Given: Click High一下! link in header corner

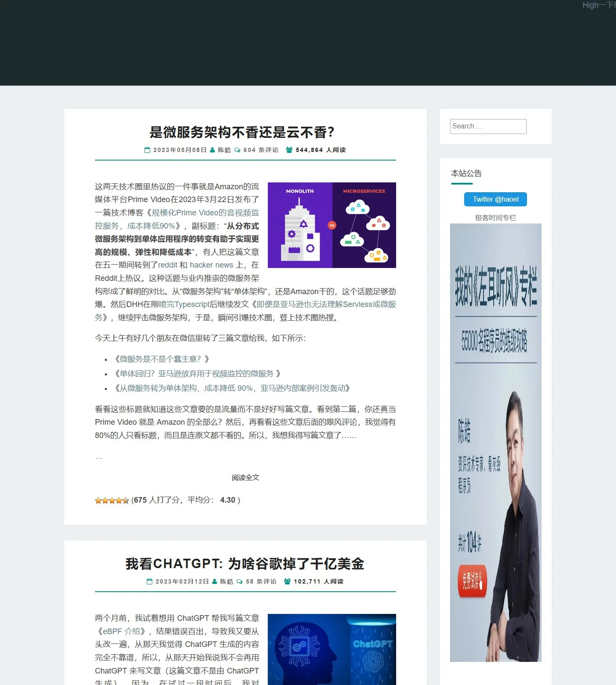Looking at the screenshot, I should [599, 5].
